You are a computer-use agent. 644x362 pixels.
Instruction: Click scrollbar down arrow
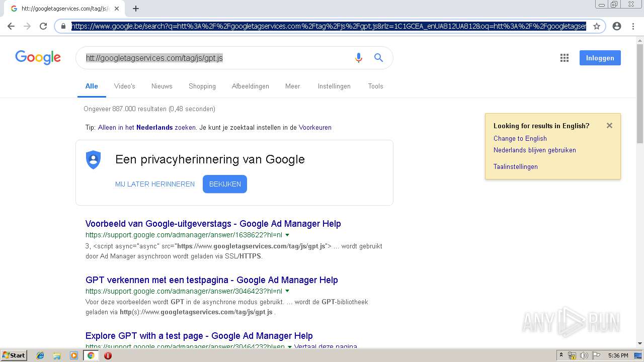click(640, 343)
